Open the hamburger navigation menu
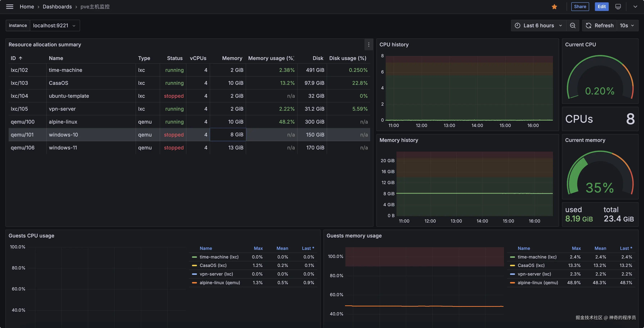The image size is (644, 328). [x=10, y=7]
